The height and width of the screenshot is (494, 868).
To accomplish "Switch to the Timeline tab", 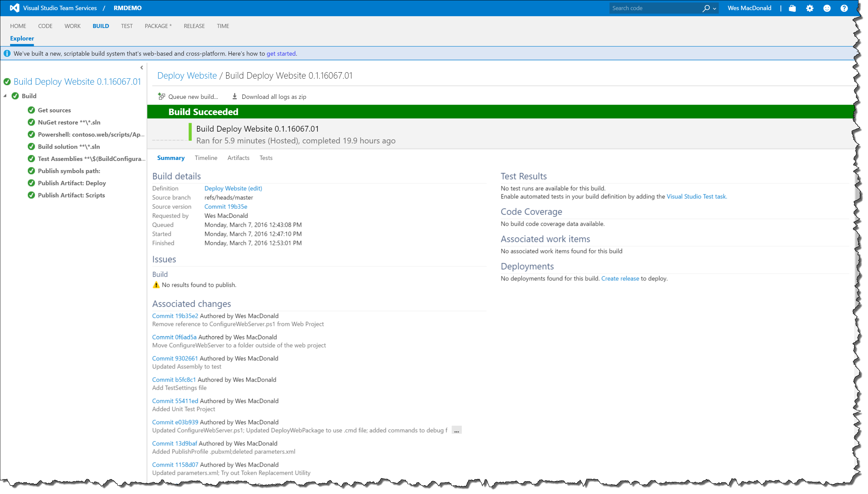I will 206,158.
